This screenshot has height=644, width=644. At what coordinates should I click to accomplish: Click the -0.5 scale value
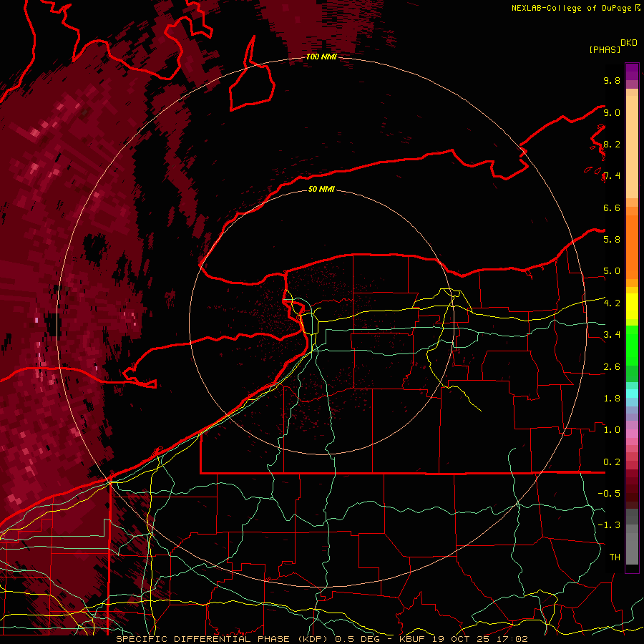point(609,493)
